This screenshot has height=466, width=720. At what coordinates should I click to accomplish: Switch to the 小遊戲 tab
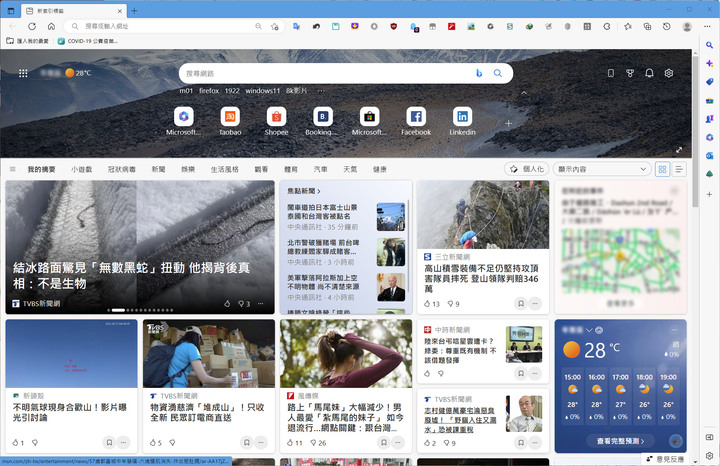coord(81,169)
